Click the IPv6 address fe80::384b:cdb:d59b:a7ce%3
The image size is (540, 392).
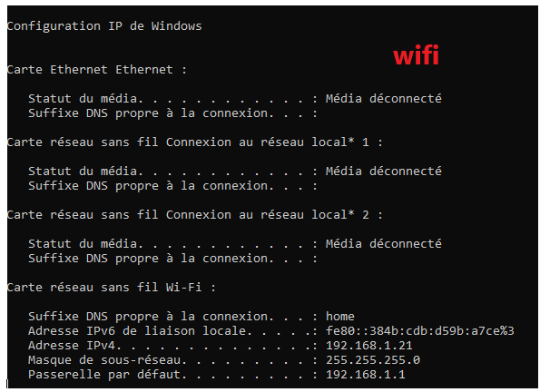point(420,331)
